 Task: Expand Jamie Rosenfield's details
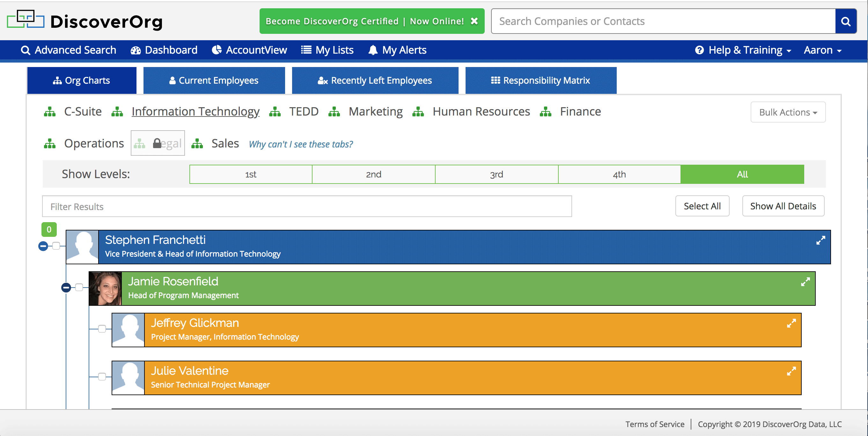tap(805, 282)
